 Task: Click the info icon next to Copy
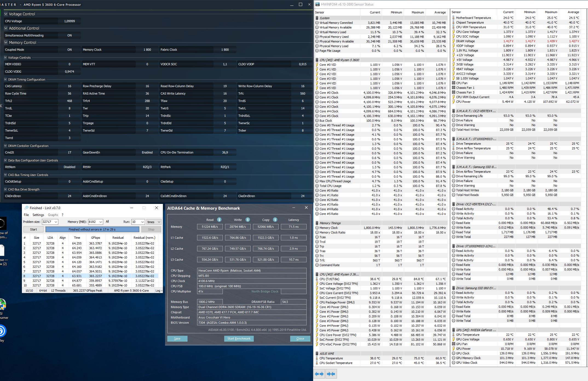[275, 220]
